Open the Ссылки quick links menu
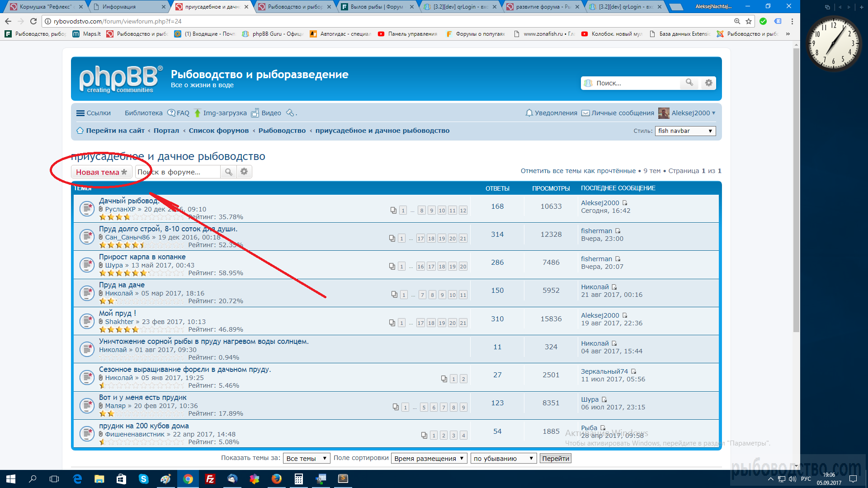The image size is (868, 488). (94, 113)
